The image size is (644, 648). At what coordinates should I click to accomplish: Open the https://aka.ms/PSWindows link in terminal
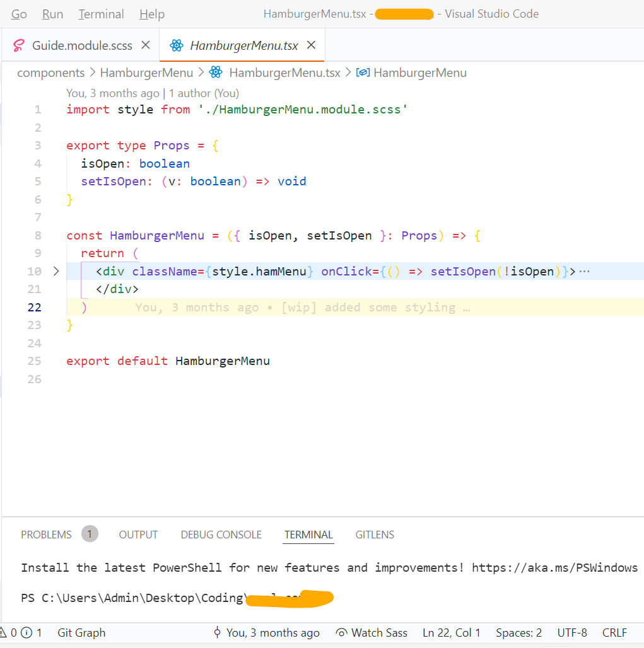(554, 567)
